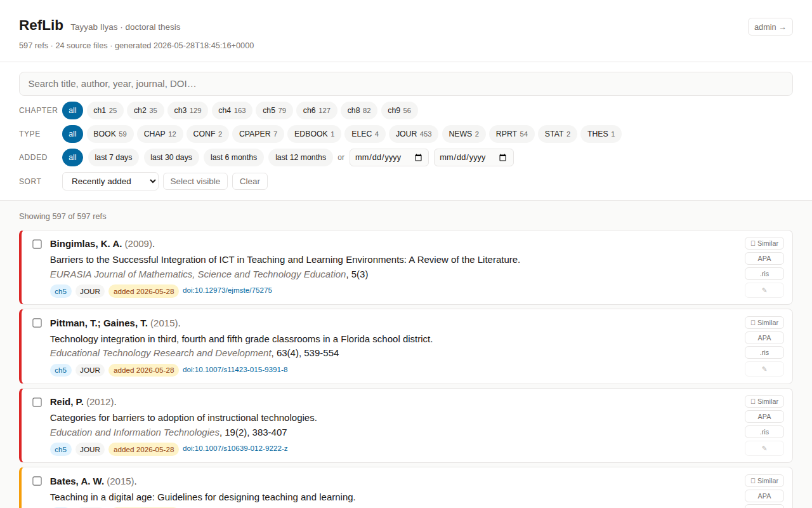Download .ris for Pittman reference
The height and width of the screenshot is (508, 812).
[764, 352]
